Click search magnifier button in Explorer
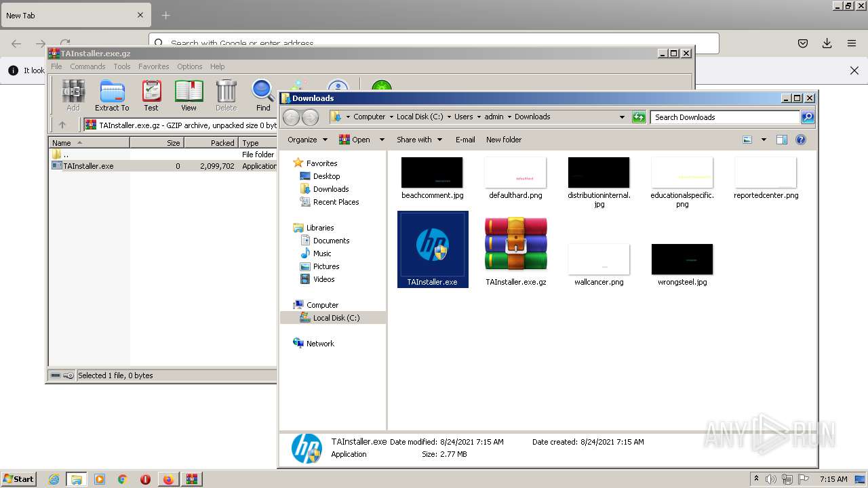The image size is (868, 488). point(808,117)
